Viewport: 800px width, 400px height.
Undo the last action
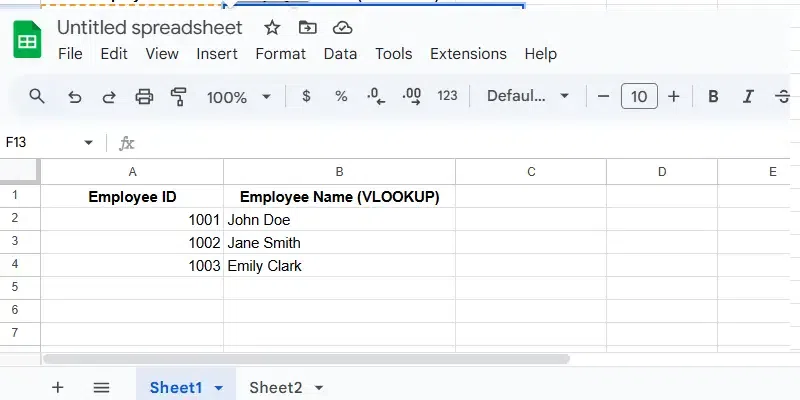[x=74, y=96]
